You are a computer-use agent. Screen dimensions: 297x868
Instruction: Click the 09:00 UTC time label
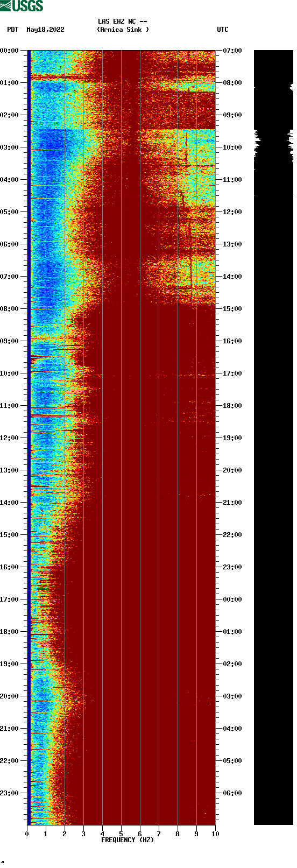(232, 115)
